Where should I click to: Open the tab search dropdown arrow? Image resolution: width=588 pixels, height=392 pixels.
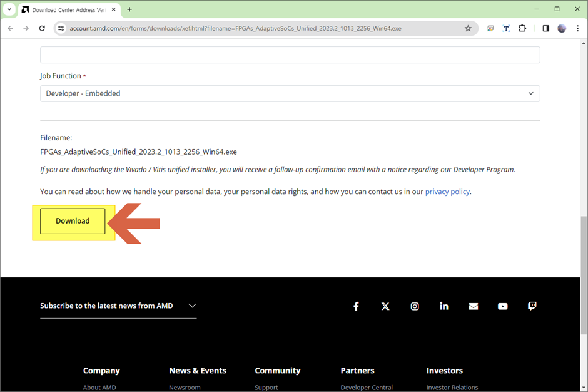click(9, 9)
